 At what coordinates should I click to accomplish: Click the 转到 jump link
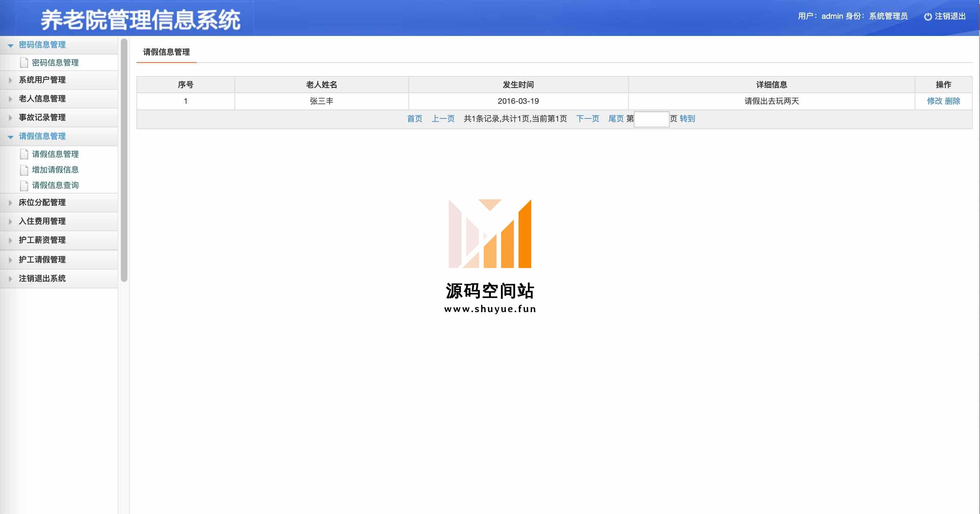(687, 119)
